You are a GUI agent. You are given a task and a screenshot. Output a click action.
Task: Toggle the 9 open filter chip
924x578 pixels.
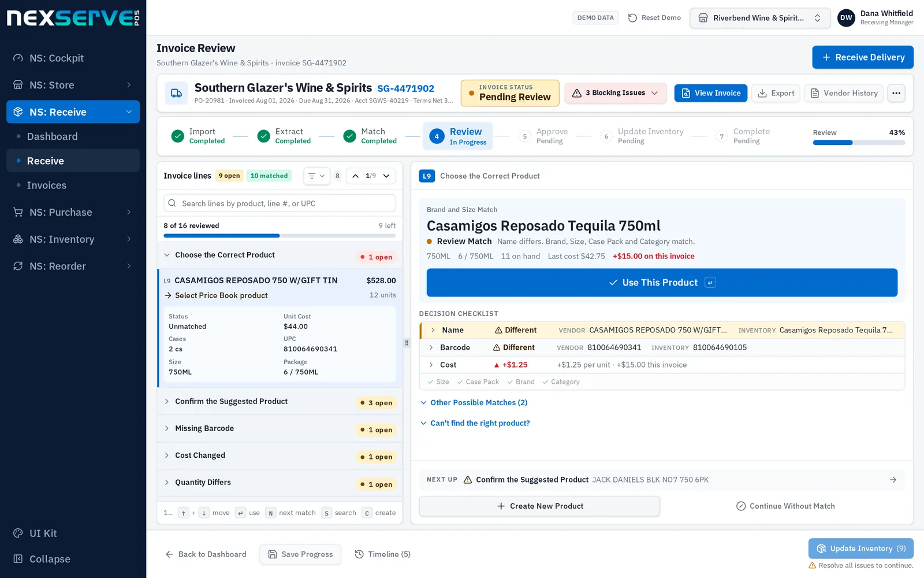229,176
